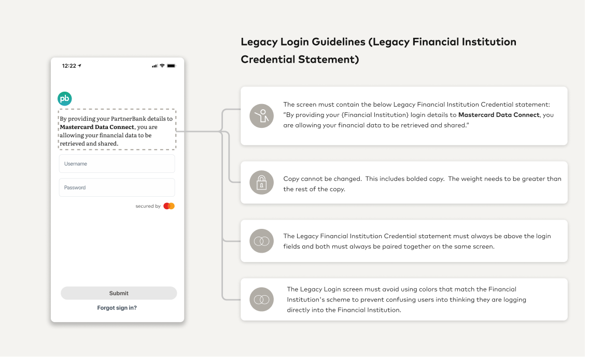Click the person icon in first guideline card
This screenshot has width=589, height=364.
[261, 116]
